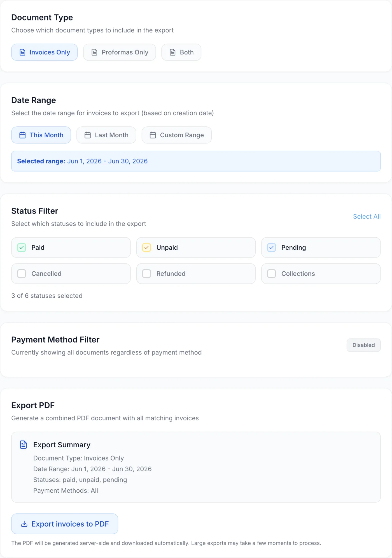Check the Cancelled status checkbox

(x=22, y=274)
